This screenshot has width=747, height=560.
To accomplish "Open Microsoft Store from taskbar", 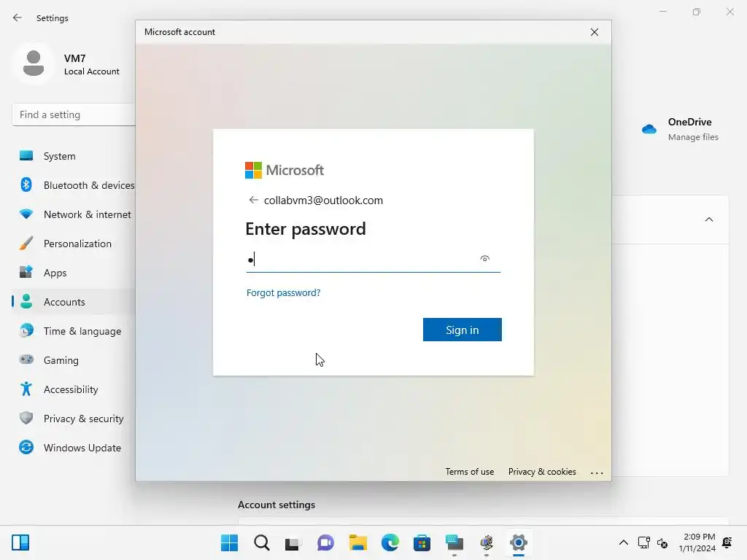I will tap(422, 542).
